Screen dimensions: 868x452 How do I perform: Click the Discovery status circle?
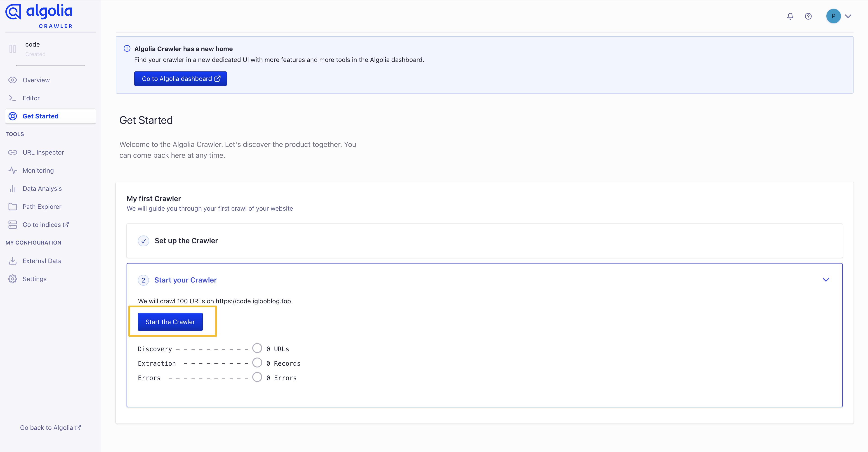pyautogui.click(x=257, y=348)
